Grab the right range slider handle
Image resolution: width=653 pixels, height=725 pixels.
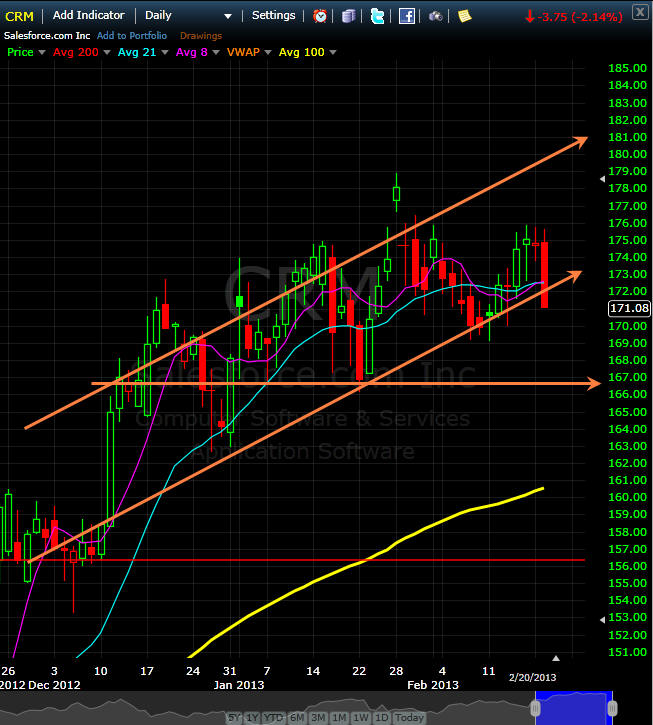613,708
